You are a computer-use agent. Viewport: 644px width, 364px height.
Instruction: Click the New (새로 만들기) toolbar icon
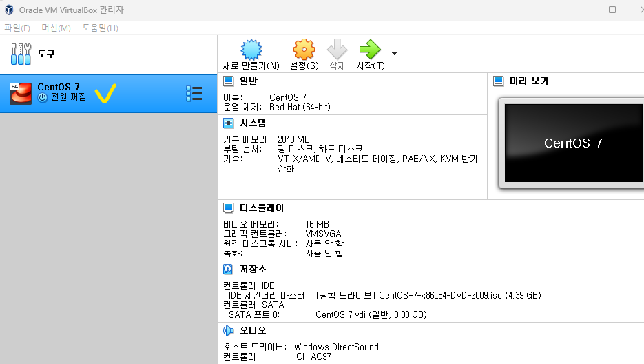point(251,50)
